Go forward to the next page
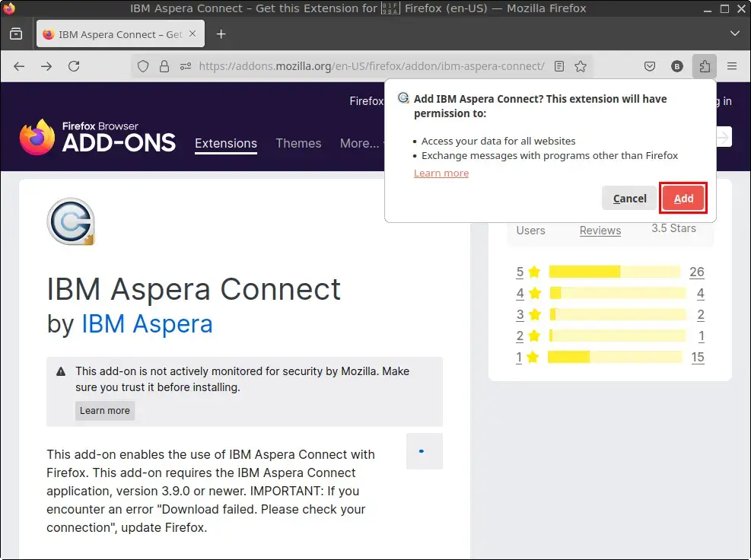The width and height of the screenshot is (751, 560). [x=46, y=66]
